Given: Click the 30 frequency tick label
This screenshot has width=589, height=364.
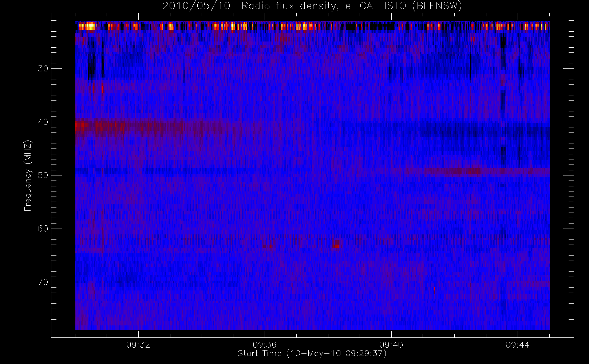Looking at the screenshot, I should pos(43,68).
